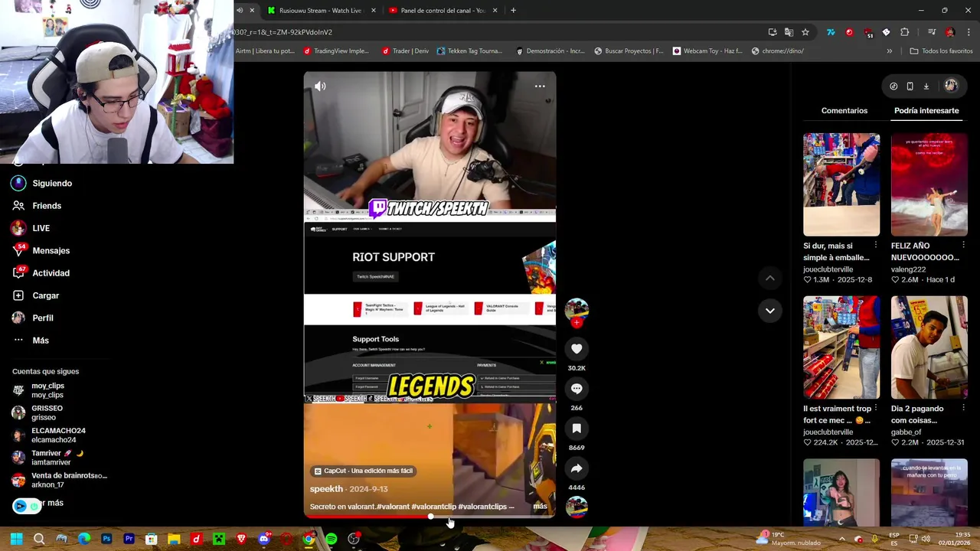Open options for 'Si dur' recommended video

coord(876,246)
